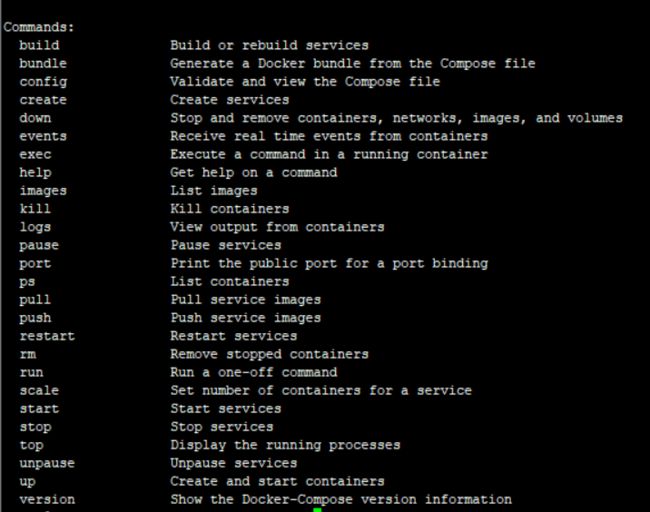The width and height of the screenshot is (650, 512).
Task: Select the 'bundle' command text
Action: (x=43, y=63)
